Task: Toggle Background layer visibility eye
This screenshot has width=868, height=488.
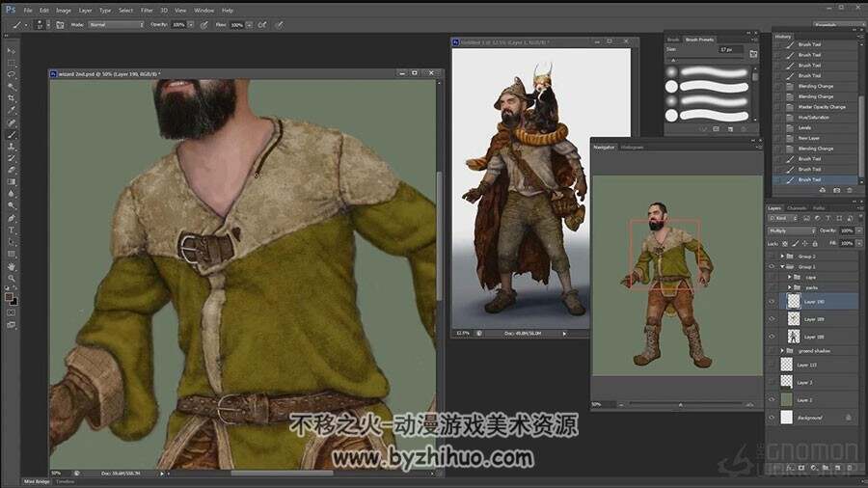Action: [x=772, y=418]
